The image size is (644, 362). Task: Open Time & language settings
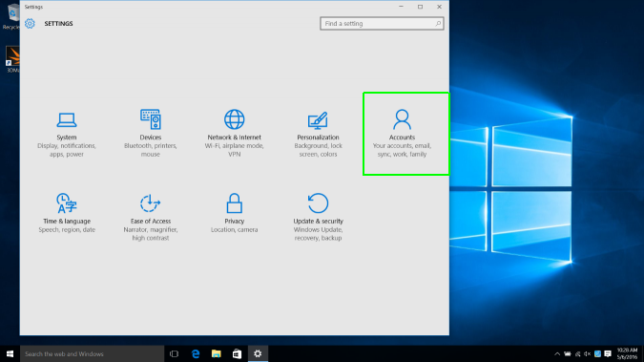click(67, 213)
